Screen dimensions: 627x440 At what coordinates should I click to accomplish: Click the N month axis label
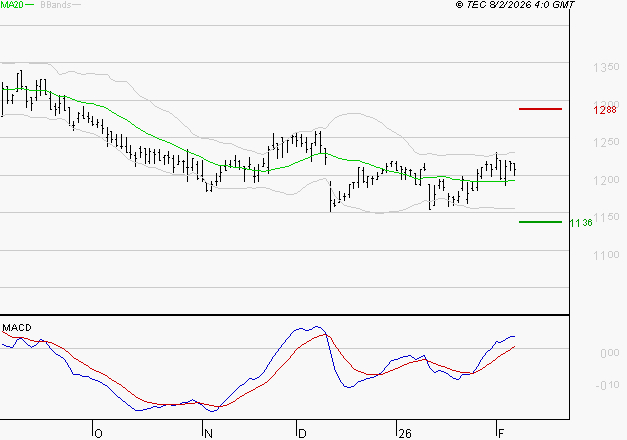click(x=208, y=433)
